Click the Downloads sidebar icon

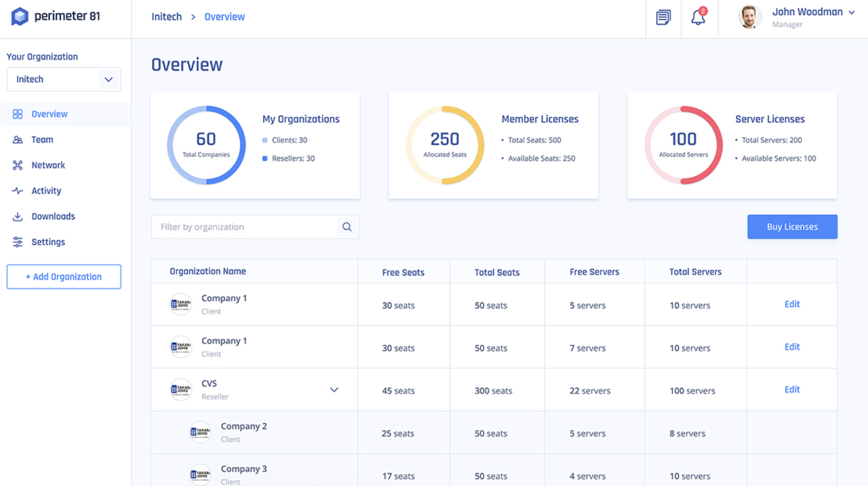17,217
